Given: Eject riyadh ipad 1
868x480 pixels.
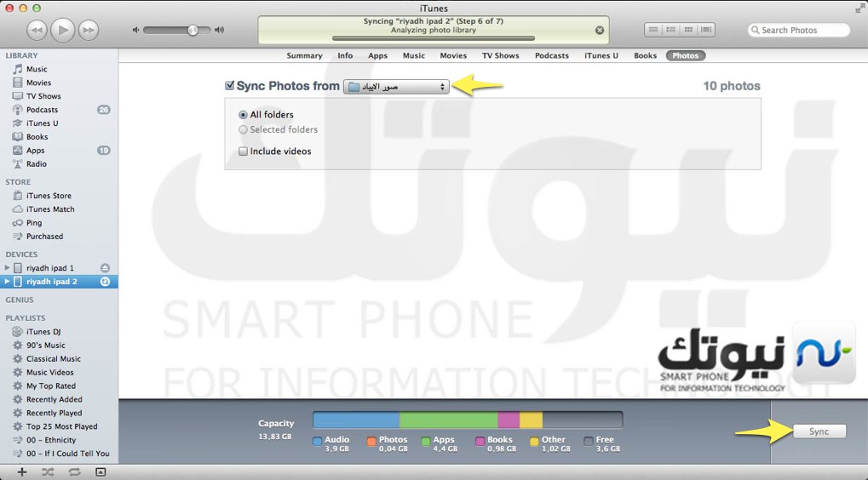Looking at the screenshot, I should pyautogui.click(x=105, y=267).
